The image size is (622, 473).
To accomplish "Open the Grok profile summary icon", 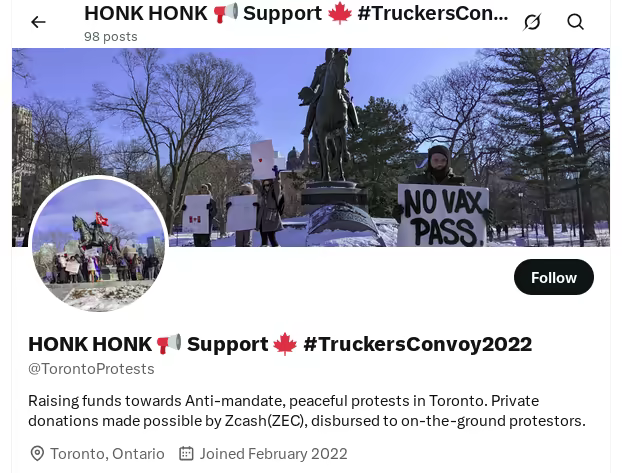I will tap(532, 22).
